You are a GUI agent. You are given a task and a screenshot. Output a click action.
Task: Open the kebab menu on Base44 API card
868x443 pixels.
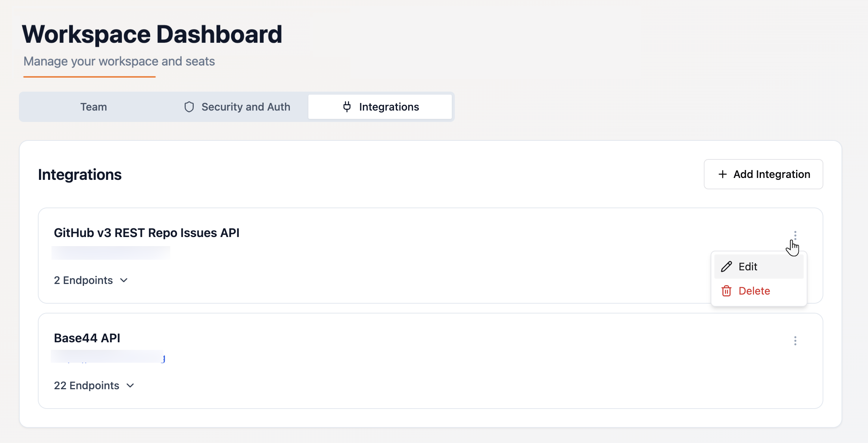pyautogui.click(x=795, y=340)
